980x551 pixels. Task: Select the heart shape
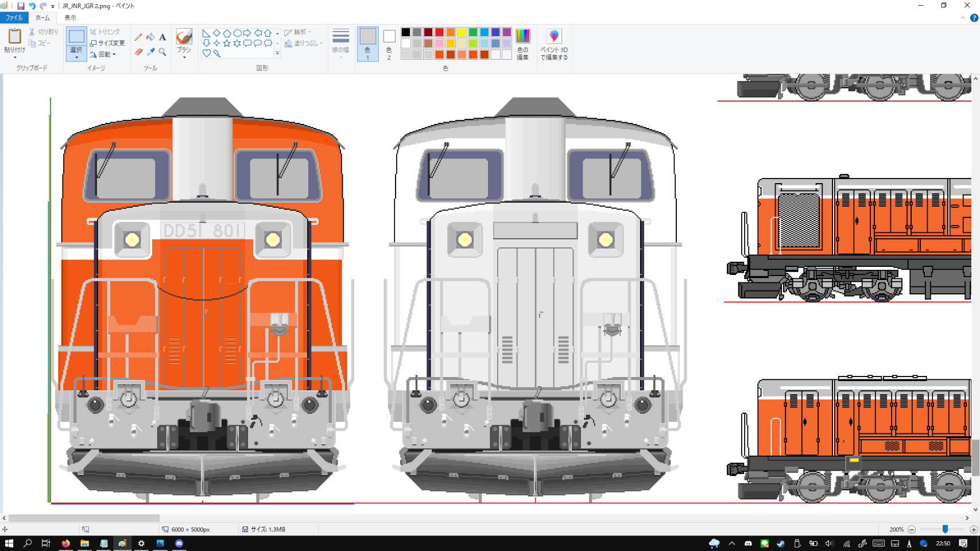(x=206, y=53)
